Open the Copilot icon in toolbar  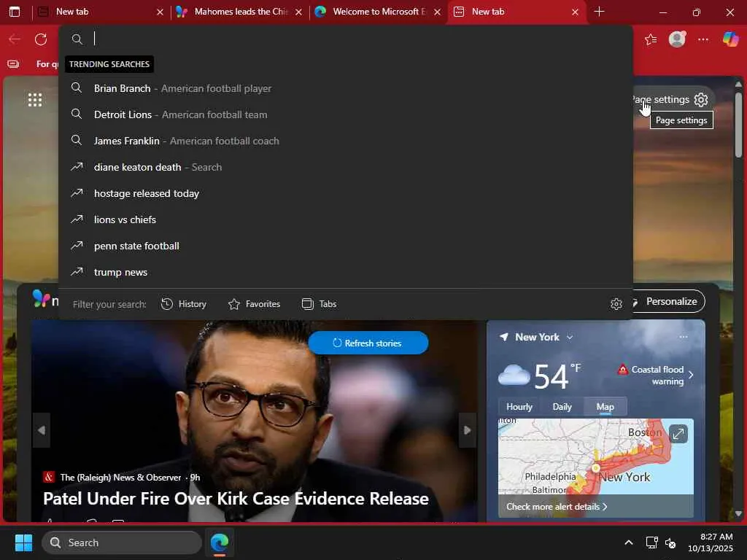pyautogui.click(x=730, y=39)
